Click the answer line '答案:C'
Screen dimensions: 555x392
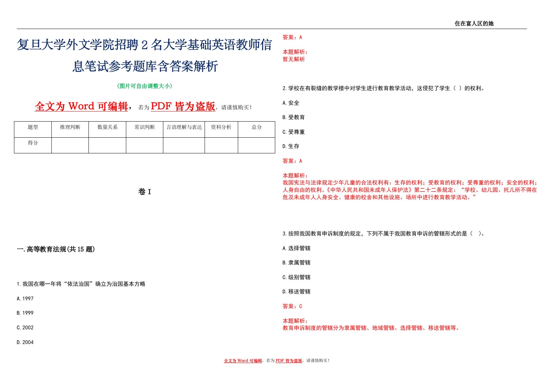pyautogui.click(x=292, y=306)
